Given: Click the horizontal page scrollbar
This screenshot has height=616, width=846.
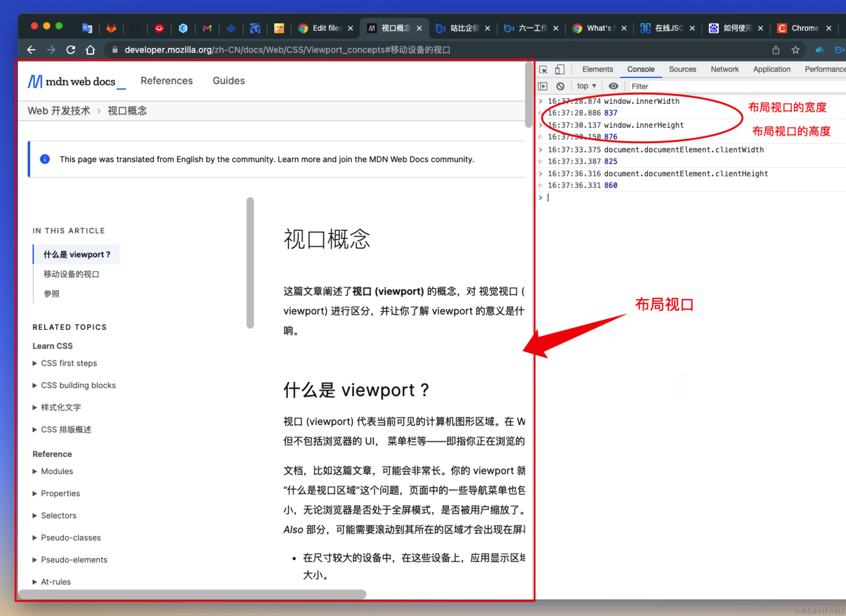Looking at the screenshot, I should 192,594.
